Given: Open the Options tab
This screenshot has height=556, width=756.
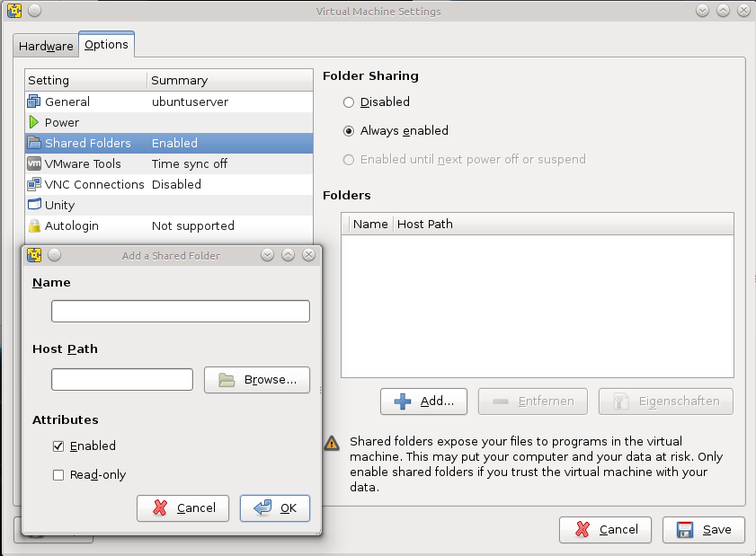Looking at the screenshot, I should pyautogui.click(x=106, y=44).
